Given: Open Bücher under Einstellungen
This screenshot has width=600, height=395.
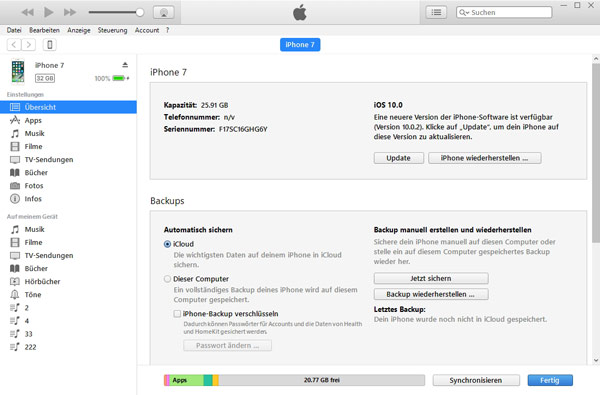Looking at the screenshot, I should click(68, 173).
